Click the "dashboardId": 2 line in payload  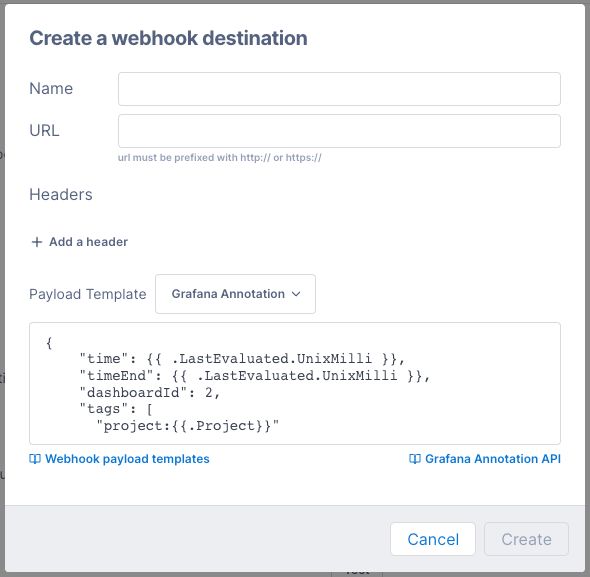coord(150,393)
